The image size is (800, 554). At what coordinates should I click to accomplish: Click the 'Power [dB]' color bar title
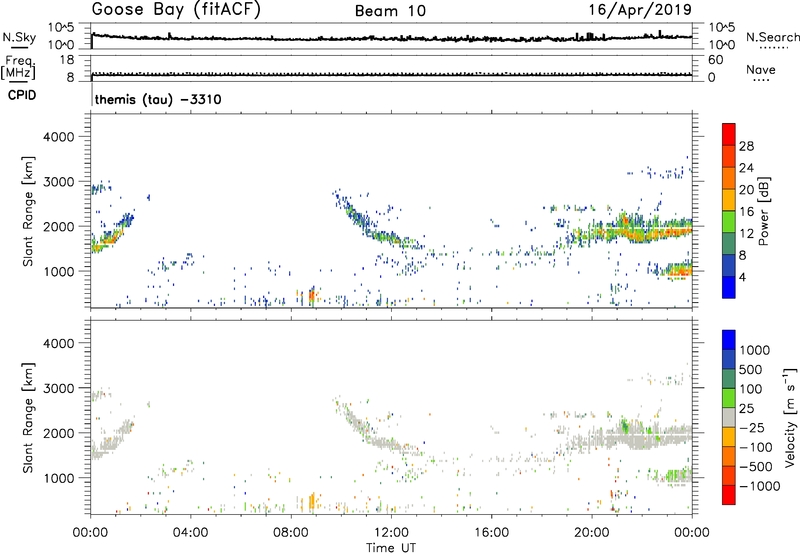(x=763, y=211)
